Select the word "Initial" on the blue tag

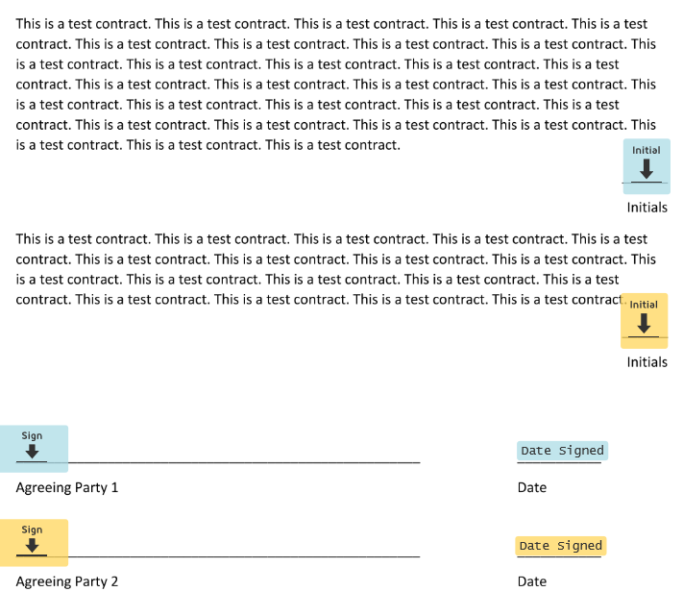(646, 150)
